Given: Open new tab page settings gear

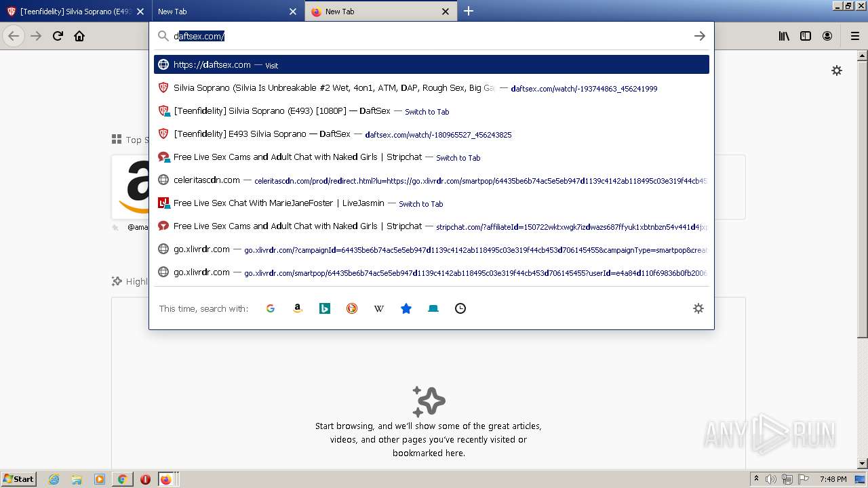Looking at the screenshot, I should tap(837, 70).
